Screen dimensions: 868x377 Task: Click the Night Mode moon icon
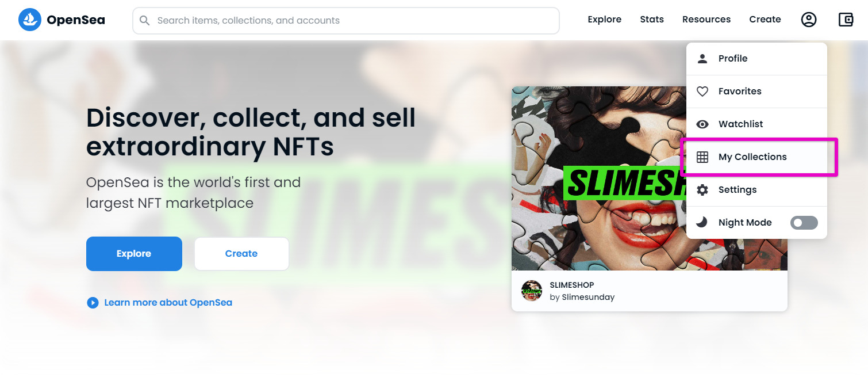pos(702,222)
